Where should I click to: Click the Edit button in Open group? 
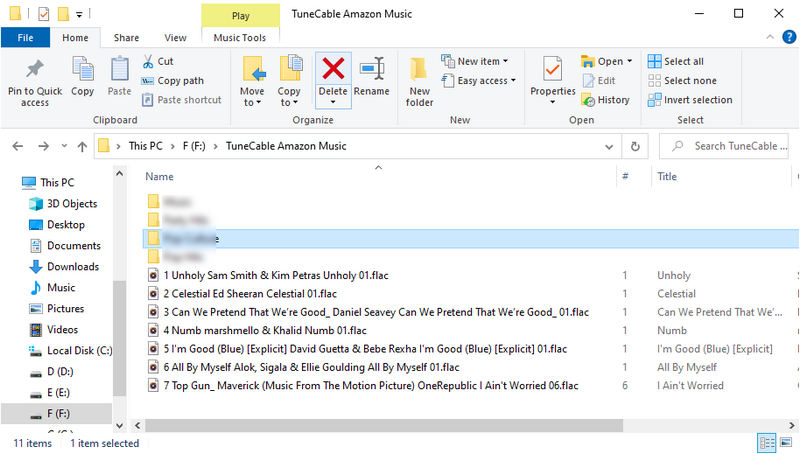(599, 81)
